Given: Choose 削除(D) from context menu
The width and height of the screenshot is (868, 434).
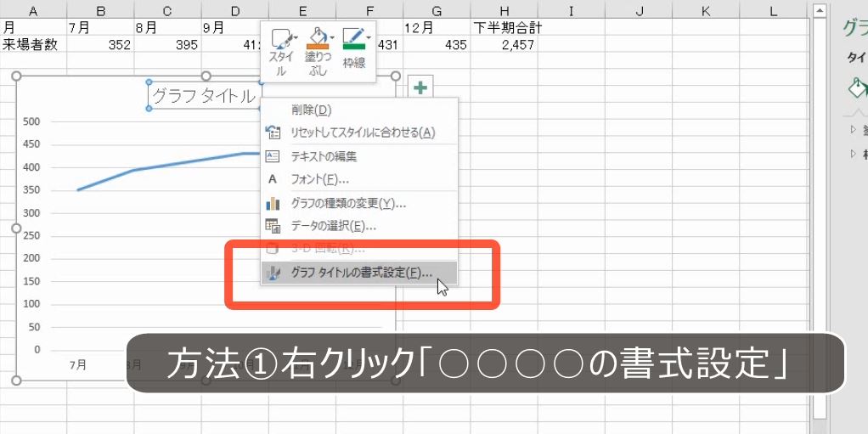Looking at the screenshot, I should click(x=359, y=110).
